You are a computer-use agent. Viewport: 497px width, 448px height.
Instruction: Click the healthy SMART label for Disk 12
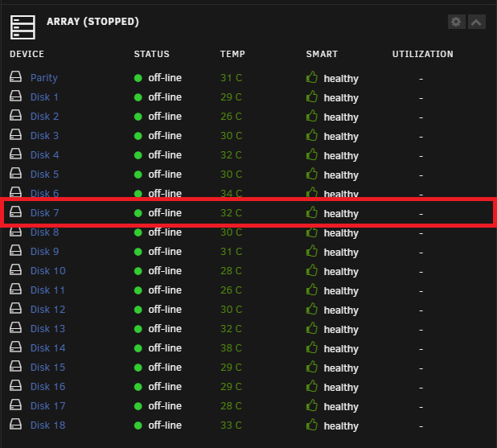[341, 310]
